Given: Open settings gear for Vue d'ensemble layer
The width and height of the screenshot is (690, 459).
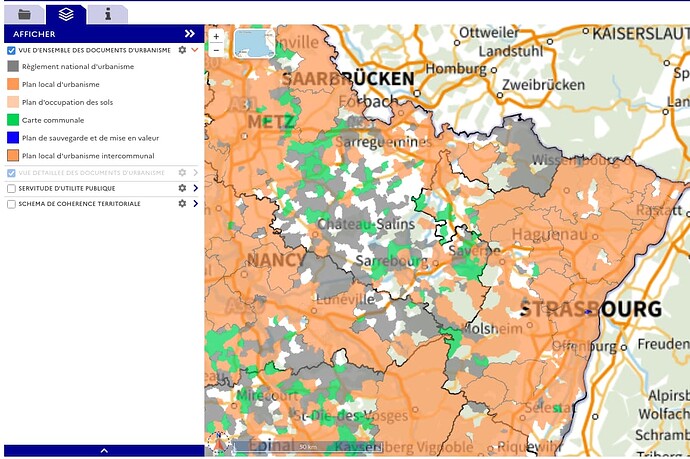Looking at the screenshot, I should click(x=182, y=49).
